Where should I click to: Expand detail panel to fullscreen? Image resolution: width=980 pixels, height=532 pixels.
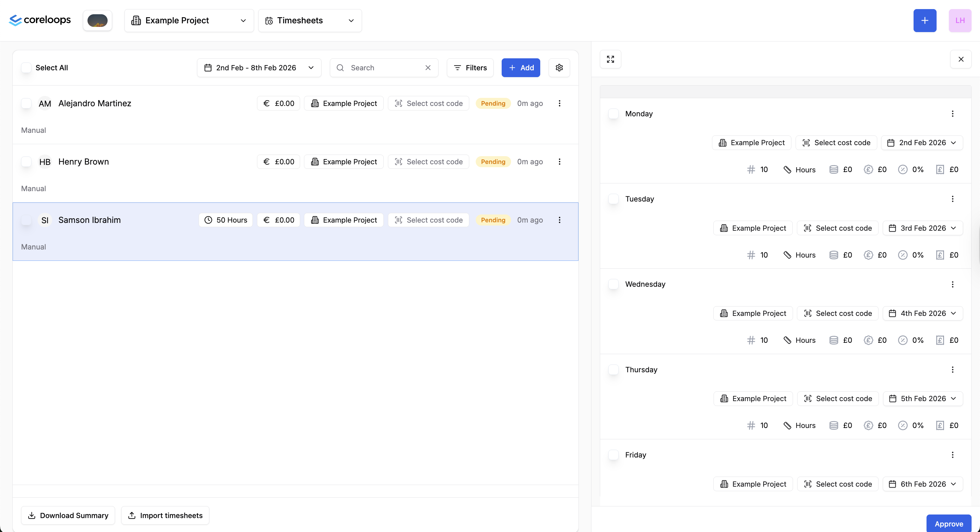610,59
